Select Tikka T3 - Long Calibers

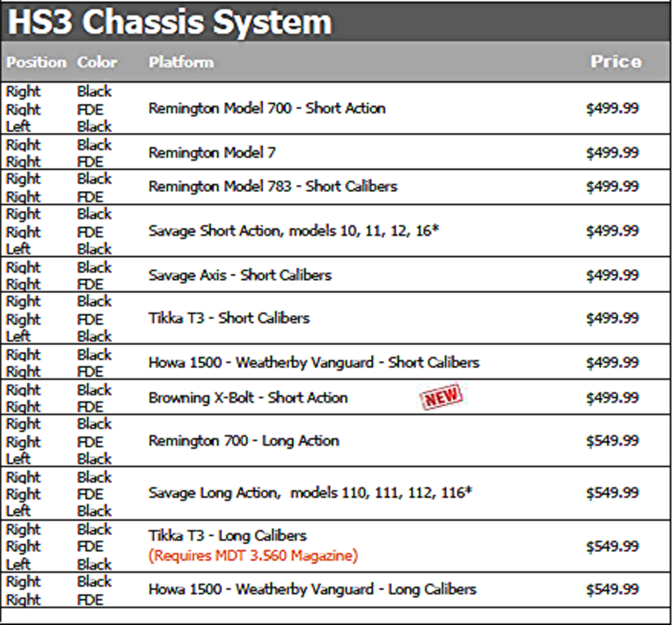[228, 535]
